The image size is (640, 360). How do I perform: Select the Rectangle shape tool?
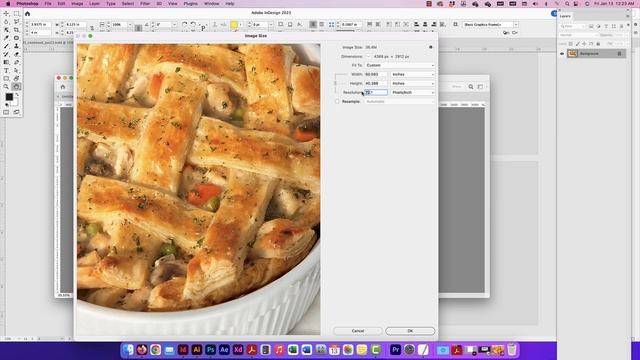click(x=6, y=78)
